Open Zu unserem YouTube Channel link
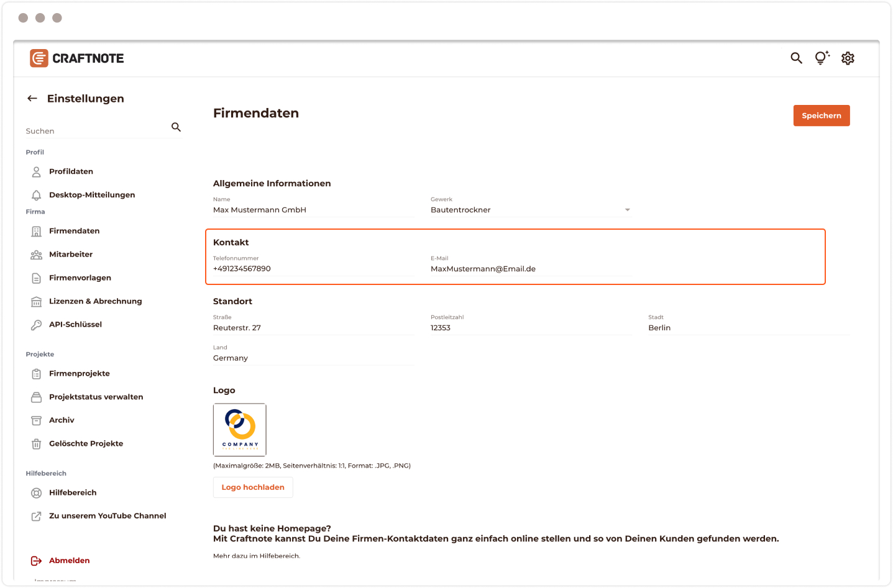The width and height of the screenshot is (893, 588). click(x=108, y=516)
